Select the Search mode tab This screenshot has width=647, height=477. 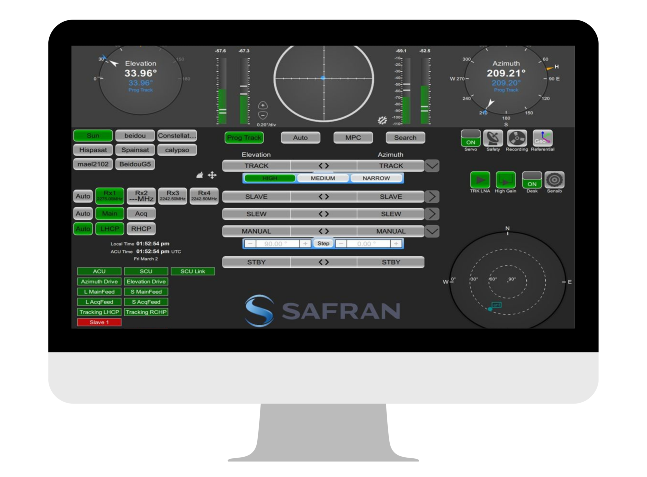pyautogui.click(x=405, y=137)
